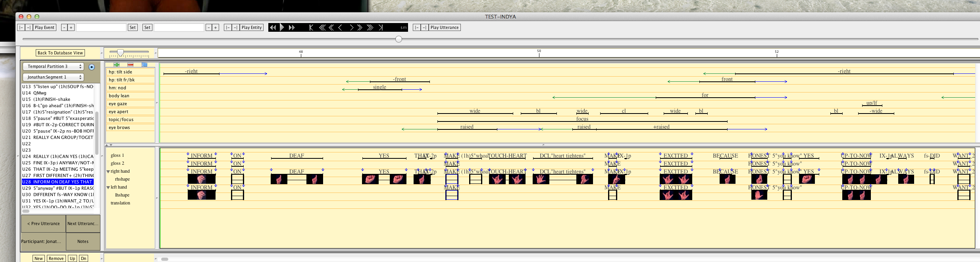The image size is (980, 262).
Task: Open the Participant: Jonat... button
Action: 43,241
